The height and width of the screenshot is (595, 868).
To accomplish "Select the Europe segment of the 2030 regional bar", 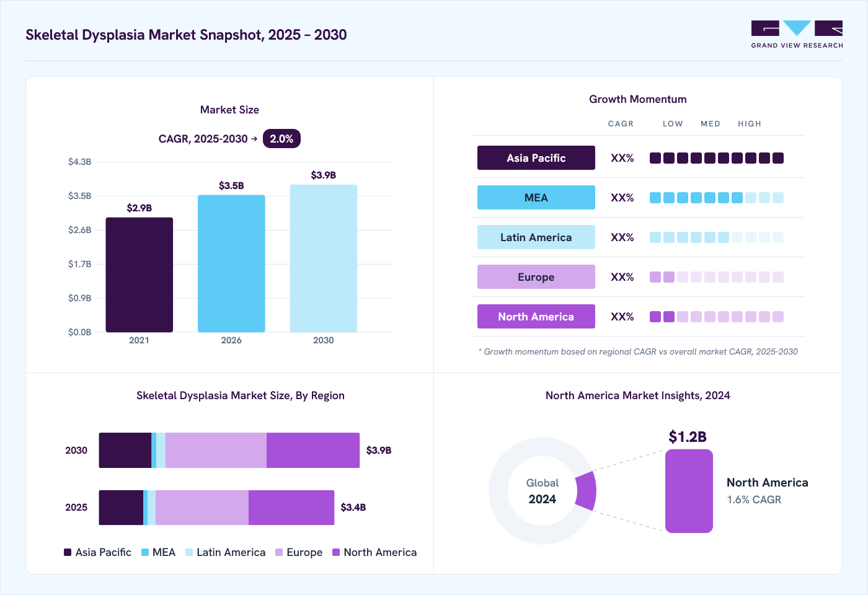I will [x=216, y=450].
